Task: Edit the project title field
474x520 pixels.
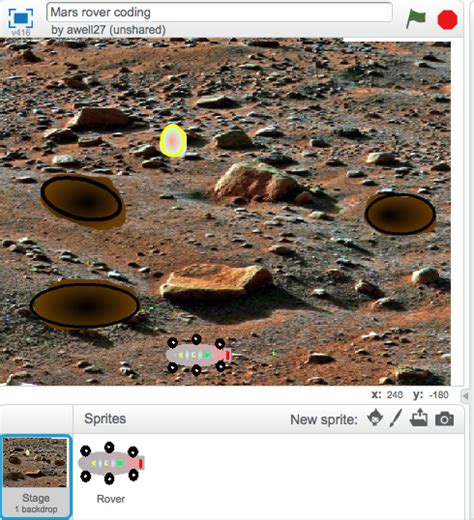Action: click(x=219, y=12)
